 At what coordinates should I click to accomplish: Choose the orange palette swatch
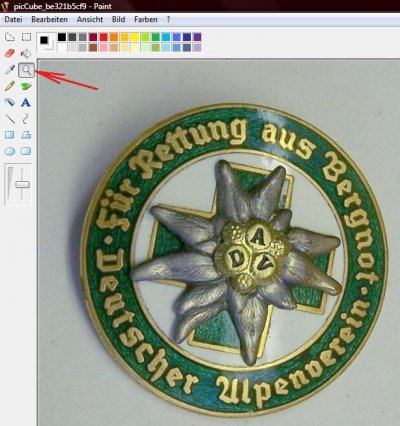coord(114,37)
